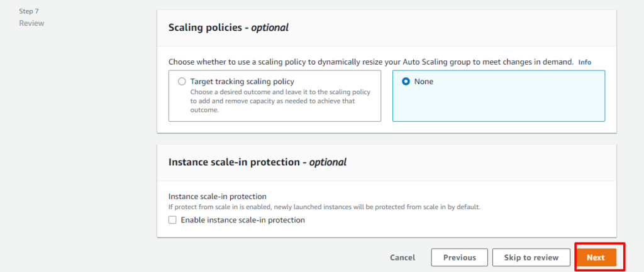Click the Choose whether to use scaling policy text
Viewport: 644px width, 272px height.
click(x=371, y=62)
